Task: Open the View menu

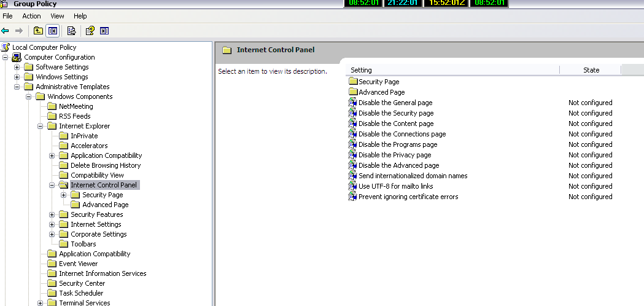Action: pyautogui.click(x=57, y=16)
